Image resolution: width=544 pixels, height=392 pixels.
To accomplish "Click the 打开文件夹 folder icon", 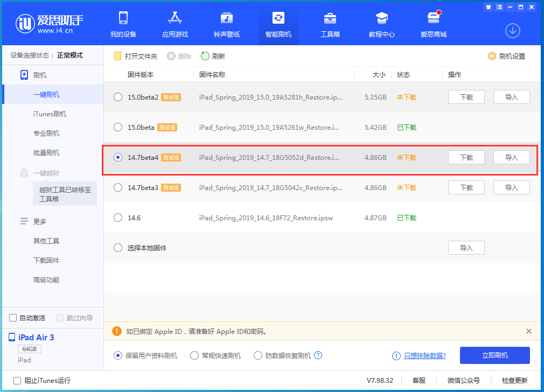I will click(117, 56).
